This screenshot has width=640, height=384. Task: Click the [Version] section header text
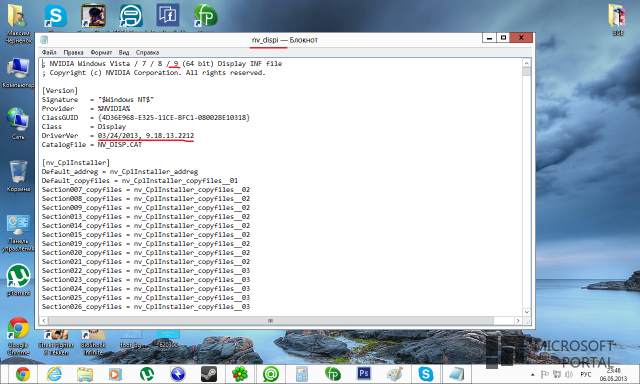click(60, 91)
